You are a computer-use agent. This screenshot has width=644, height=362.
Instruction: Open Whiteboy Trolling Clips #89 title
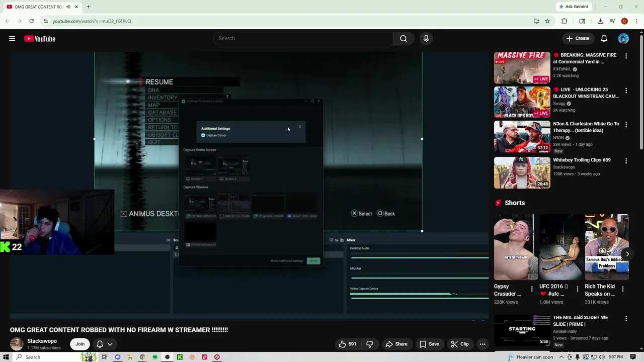(582, 160)
